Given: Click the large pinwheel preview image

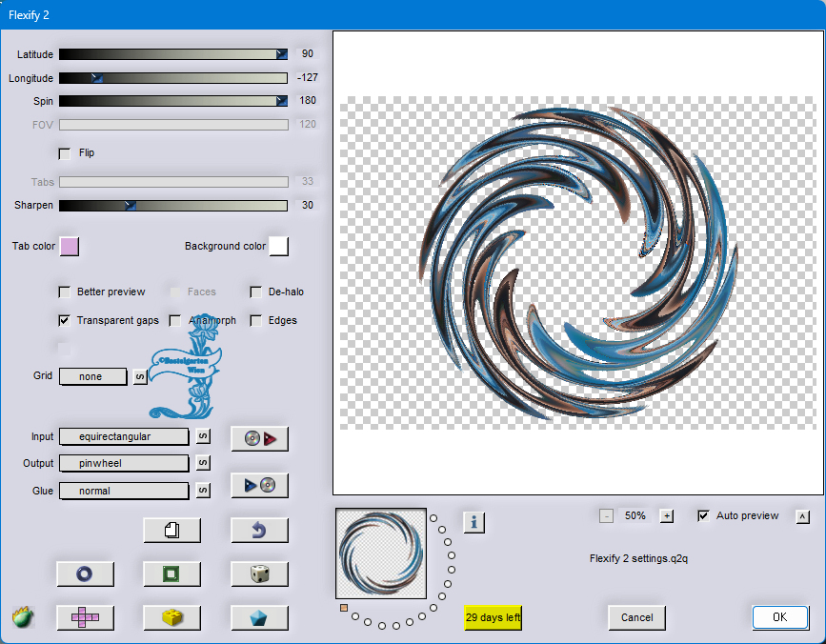Looking at the screenshot, I should (578, 263).
